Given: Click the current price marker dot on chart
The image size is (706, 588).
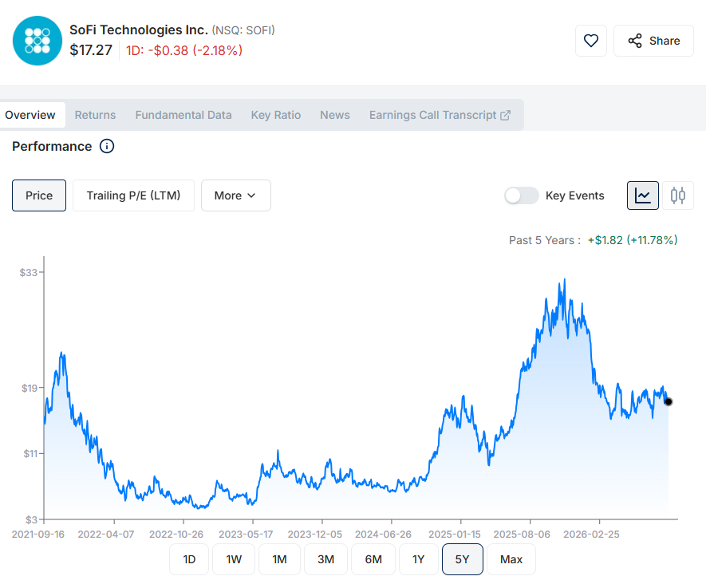Looking at the screenshot, I should pyautogui.click(x=669, y=401).
